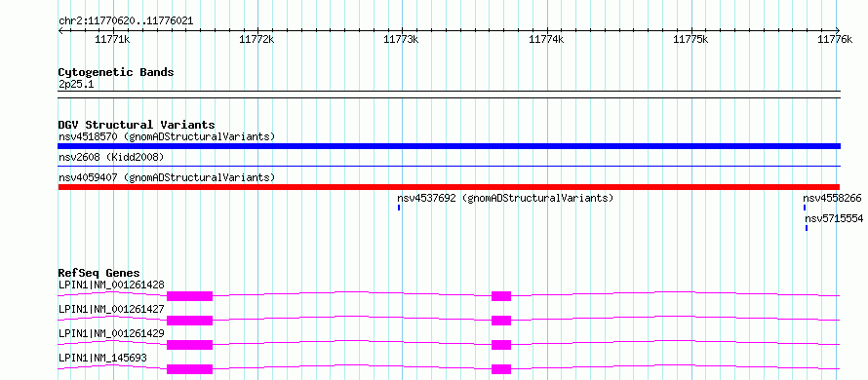Select the thick blue nsv4518570 variant bar
Screen dimensions: 868x380
449,146
